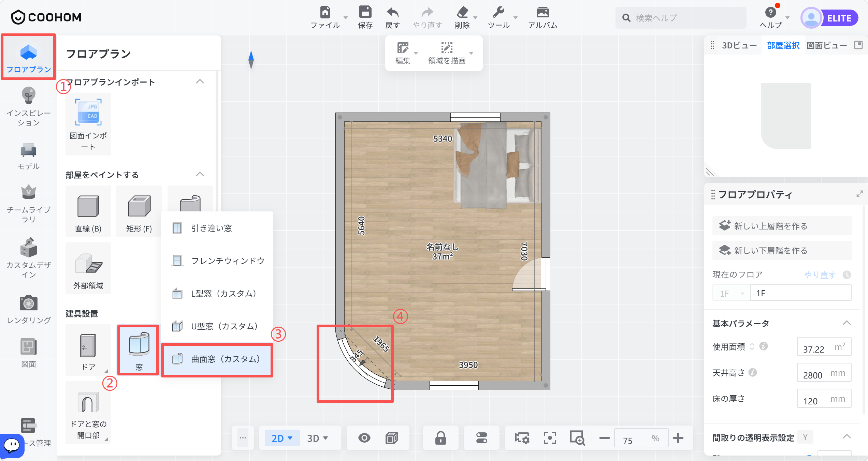Select the ドアと窓の開口部 tool

tap(88, 413)
